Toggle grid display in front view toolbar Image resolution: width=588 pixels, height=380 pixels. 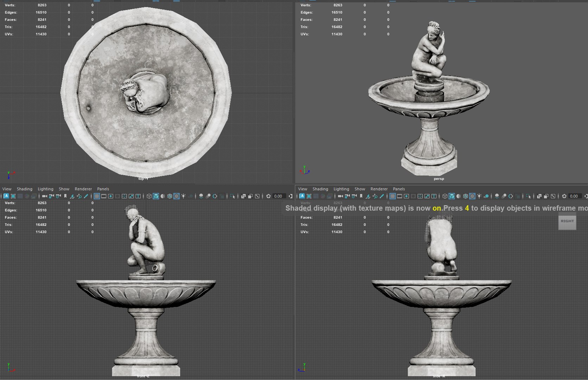(97, 196)
